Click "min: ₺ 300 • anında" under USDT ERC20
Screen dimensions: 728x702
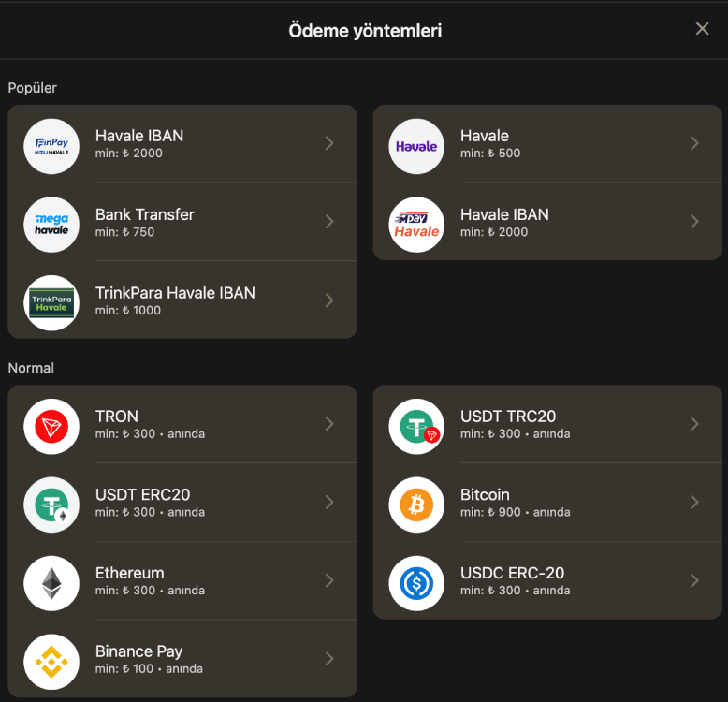point(150,512)
